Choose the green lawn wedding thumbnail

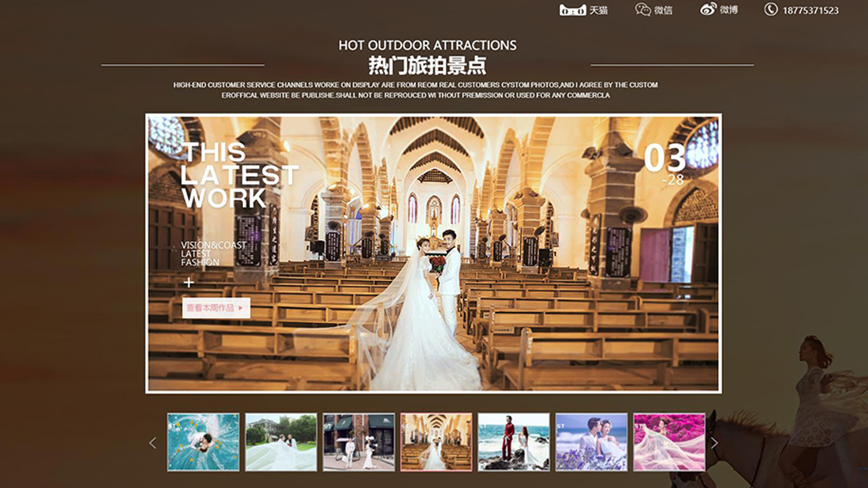[281, 442]
